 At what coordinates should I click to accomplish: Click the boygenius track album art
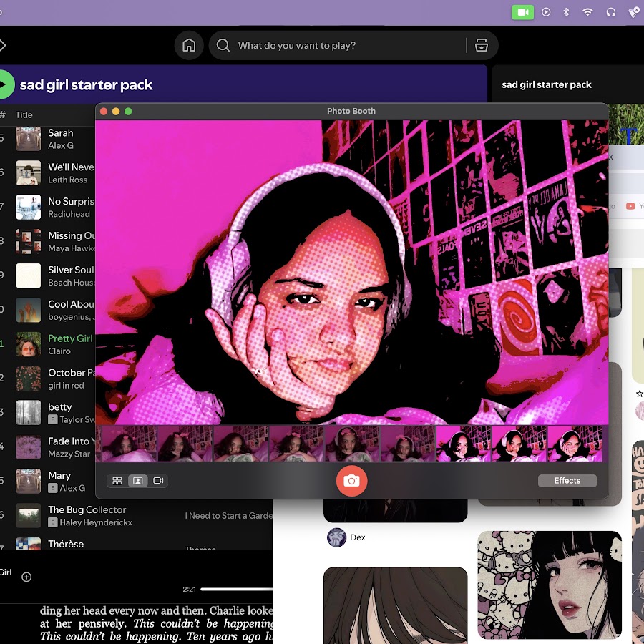(29, 310)
